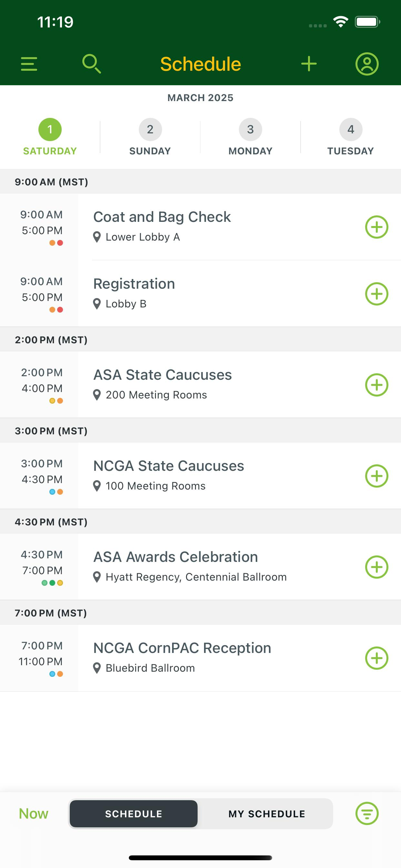Open ASA Awards Celebration session details
401x868 pixels.
pos(200,567)
